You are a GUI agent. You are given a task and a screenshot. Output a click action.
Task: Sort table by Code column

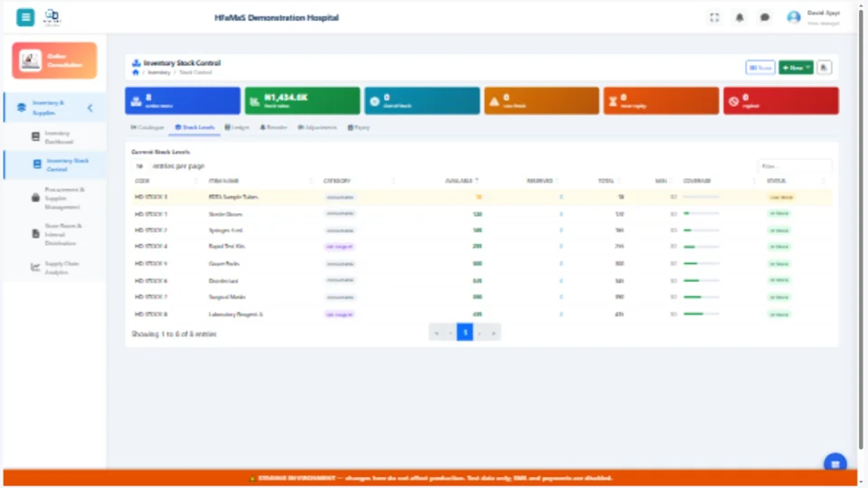coord(166,181)
